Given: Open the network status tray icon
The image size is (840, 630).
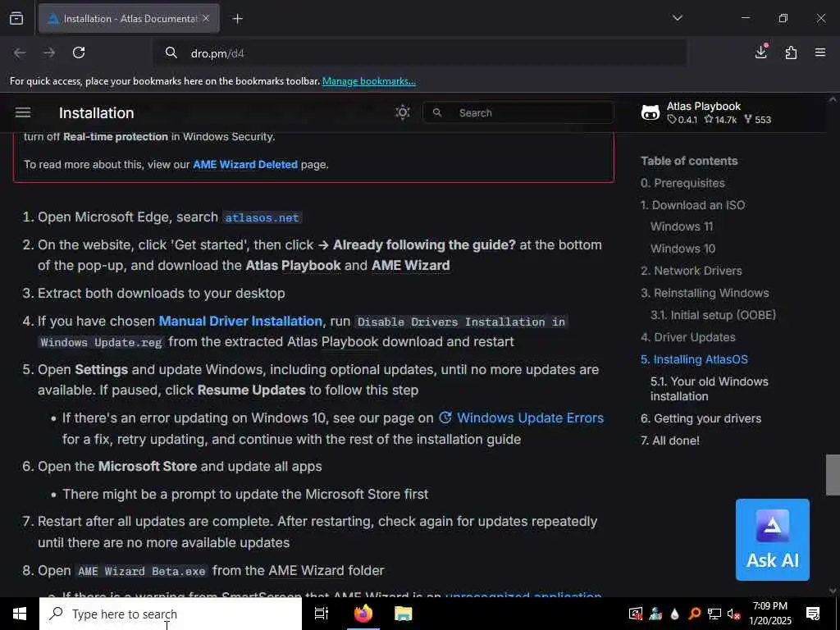Looking at the screenshot, I should click(x=714, y=614).
